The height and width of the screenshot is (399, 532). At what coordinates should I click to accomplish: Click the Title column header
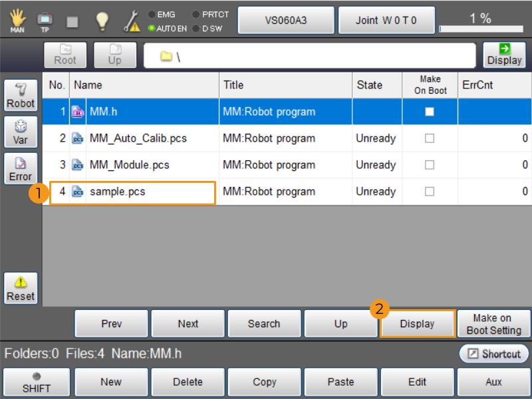click(x=286, y=85)
